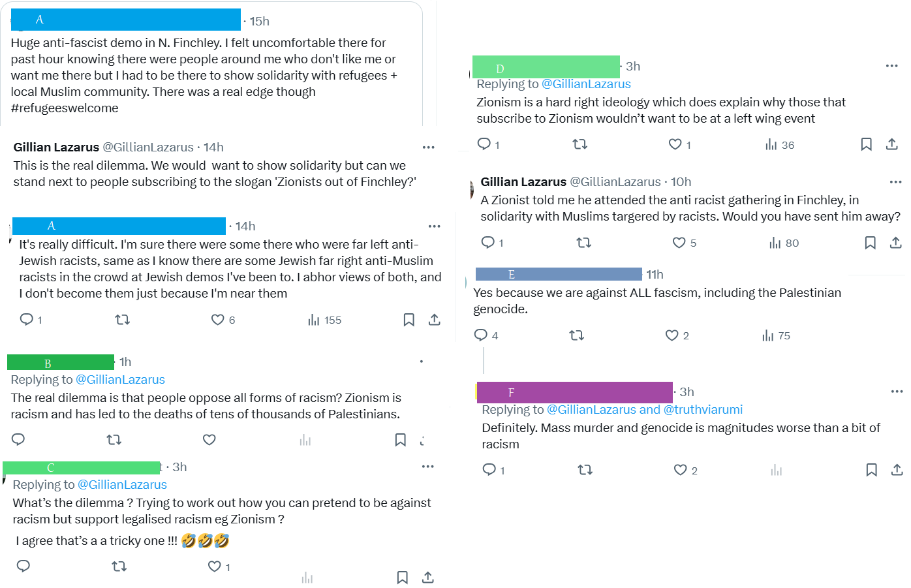The width and height of the screenshot is (911, 588).
Task: Click the purple redacted username labeled F
Action: [x=574, y=392]
